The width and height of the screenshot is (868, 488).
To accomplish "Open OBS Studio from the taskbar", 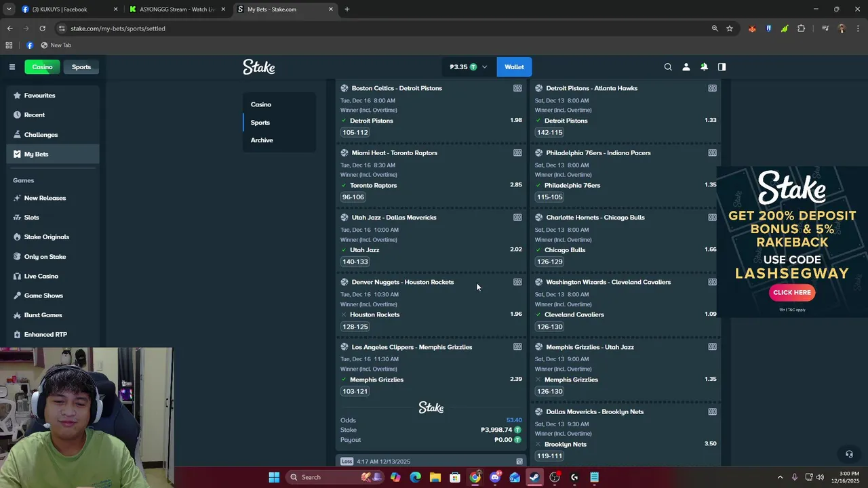I will [x=555, y=477].
